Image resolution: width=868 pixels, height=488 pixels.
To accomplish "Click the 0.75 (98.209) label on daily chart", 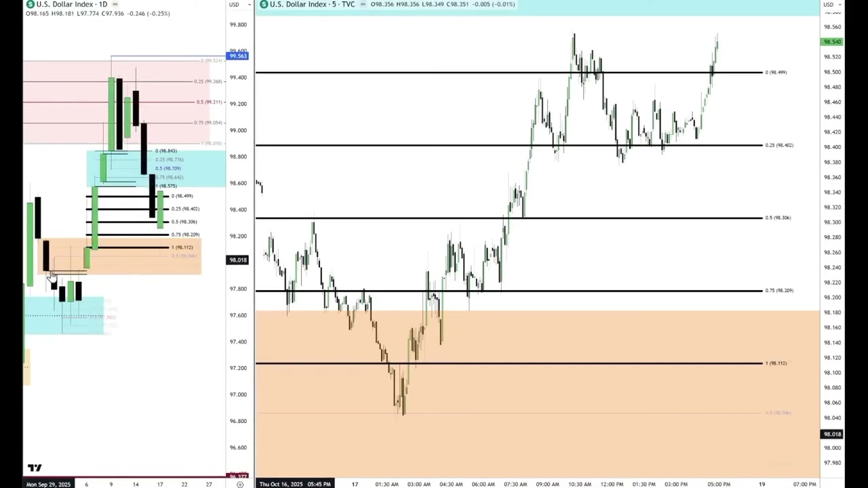I will (185, 235).
